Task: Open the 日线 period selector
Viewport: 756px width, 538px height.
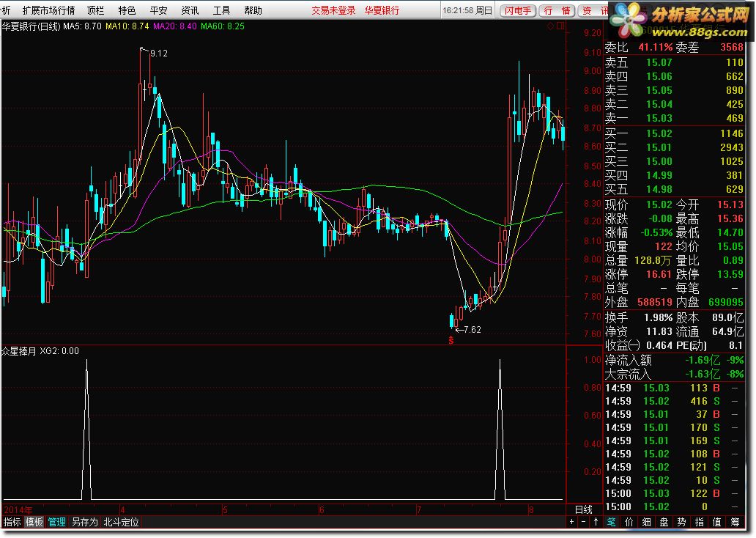Action: click(x=583, y=509)
